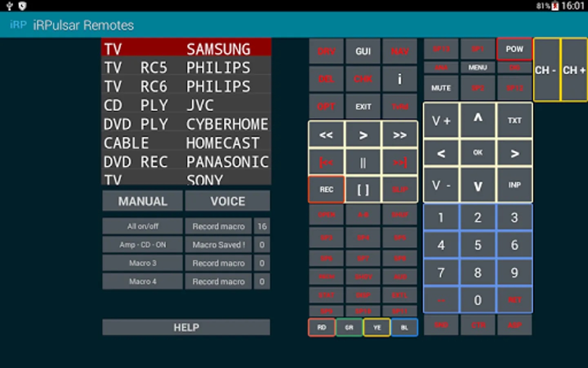588x368 pixels.
Task: Run the Amp - CD - ON macro
Action: [x=143, y=245]
